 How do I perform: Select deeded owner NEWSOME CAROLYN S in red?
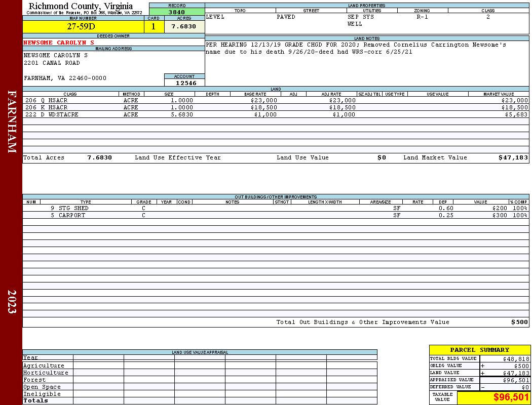(59, 43)
